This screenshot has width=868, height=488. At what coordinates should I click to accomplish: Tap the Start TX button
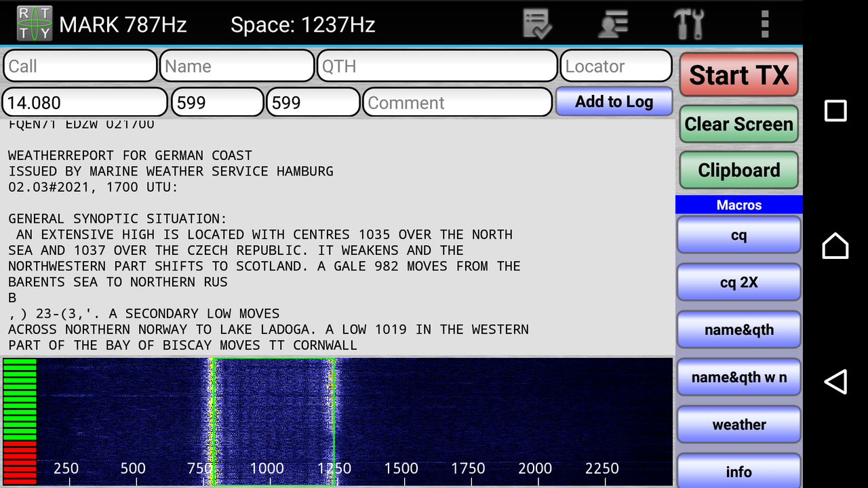coord(739,75)
